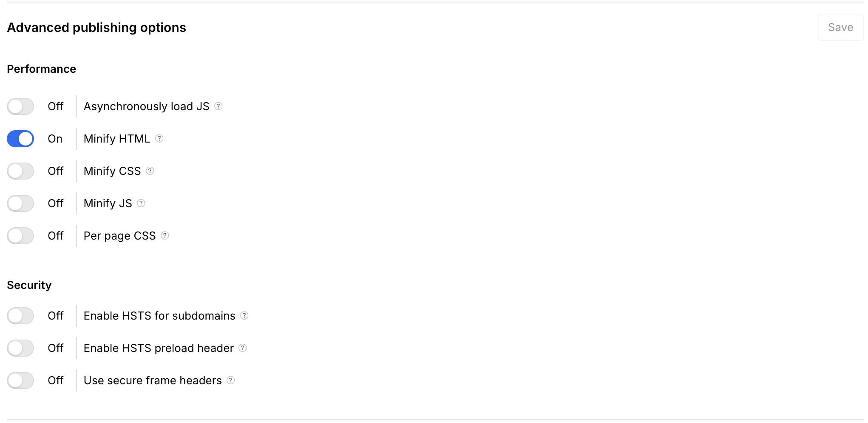The height and width of the screenshot is (423, 868).
Task: Enable Asynchronously load JS toggle
Action: 20,106
